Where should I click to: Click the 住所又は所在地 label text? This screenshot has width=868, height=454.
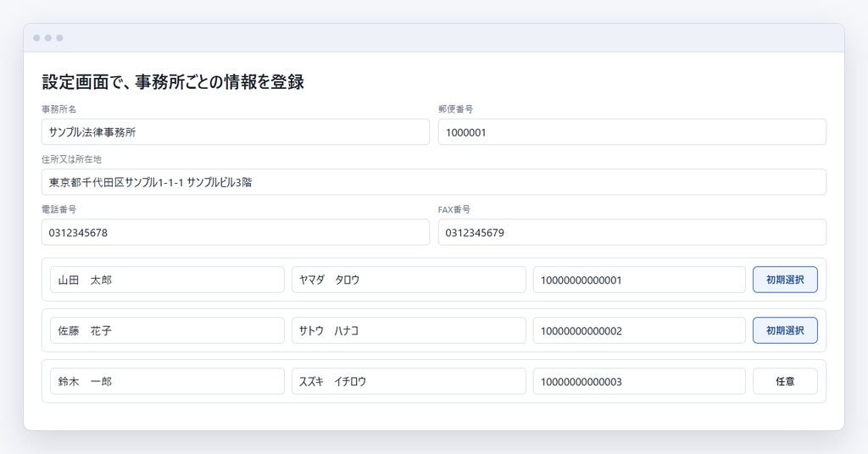[71, 159]
